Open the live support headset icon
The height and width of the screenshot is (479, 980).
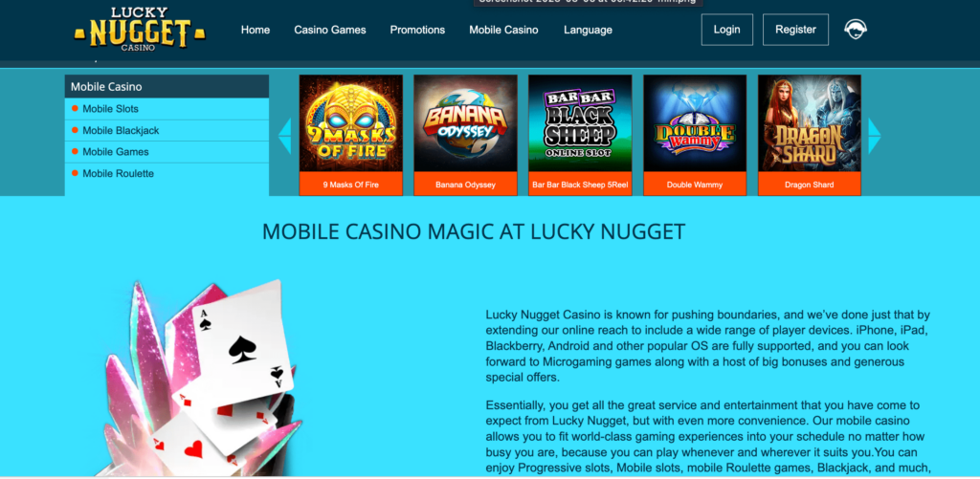(855, 30)
